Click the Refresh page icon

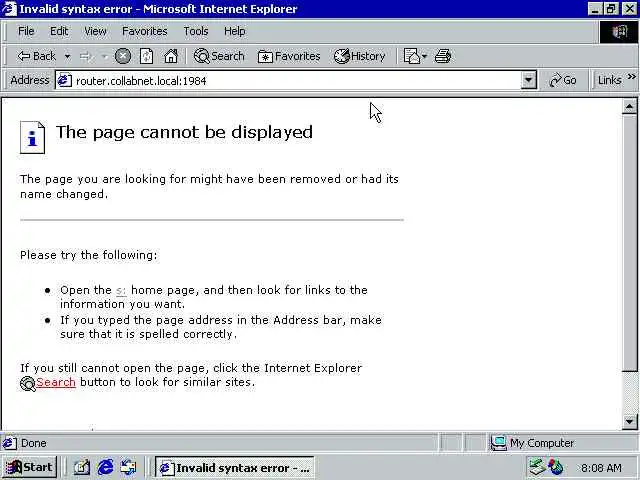coord(147,56)
